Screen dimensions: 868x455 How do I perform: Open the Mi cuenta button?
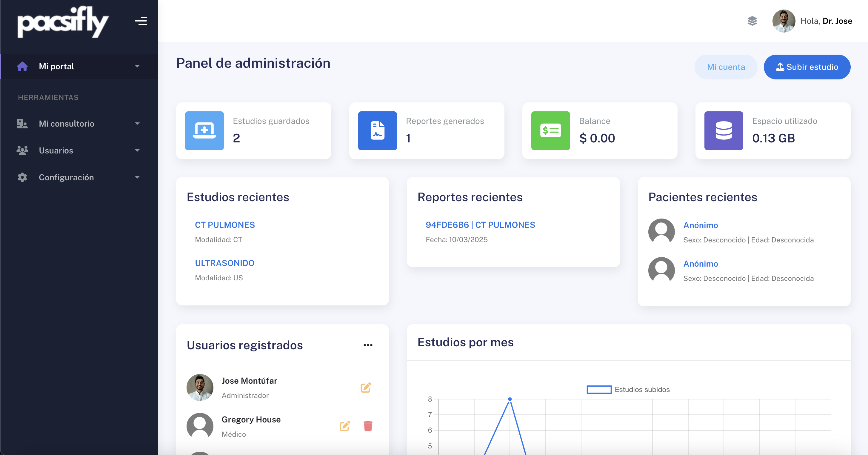726,67
